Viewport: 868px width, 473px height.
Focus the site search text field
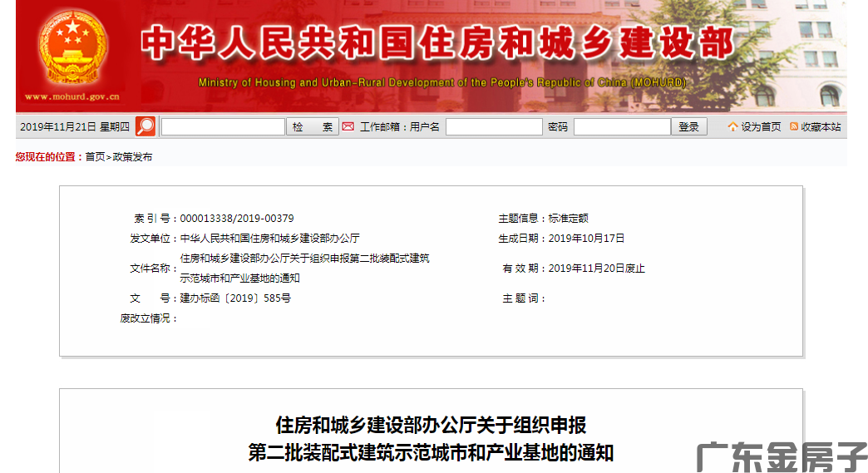(x=223, y=127)
